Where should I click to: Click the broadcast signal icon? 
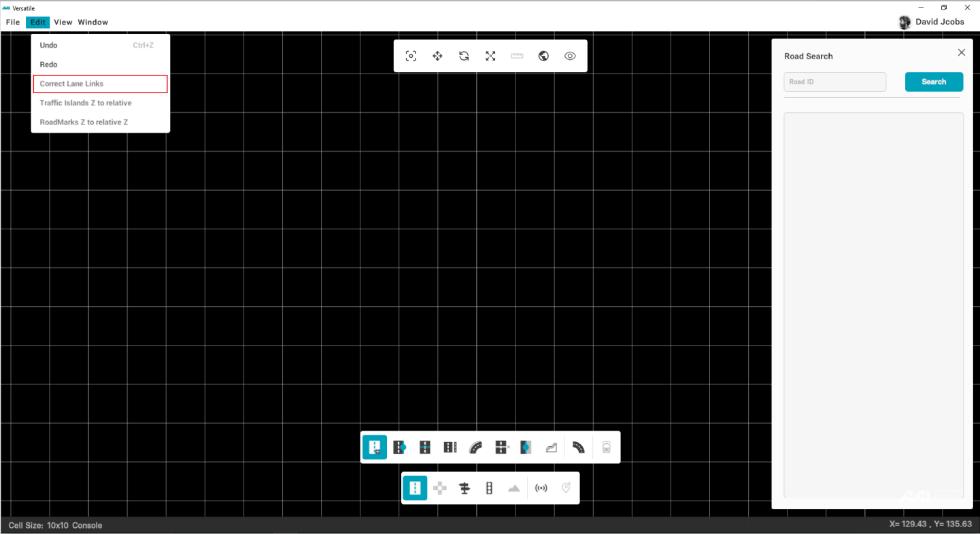[x=541, y=488]
